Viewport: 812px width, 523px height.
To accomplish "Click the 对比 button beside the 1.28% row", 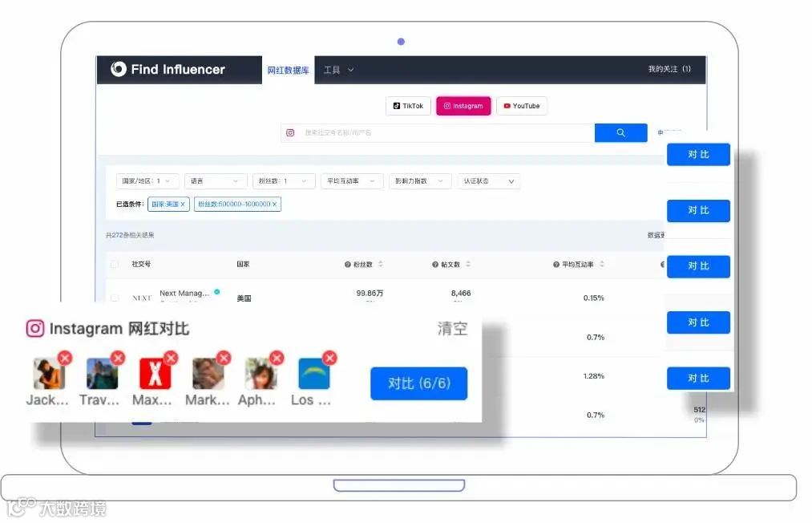I will tap(698, 378).
